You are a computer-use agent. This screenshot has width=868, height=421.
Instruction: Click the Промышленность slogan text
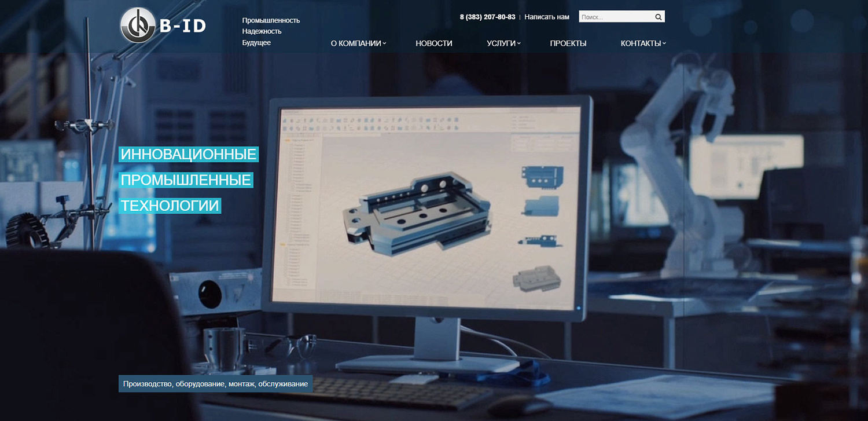(x=271, y=20)
